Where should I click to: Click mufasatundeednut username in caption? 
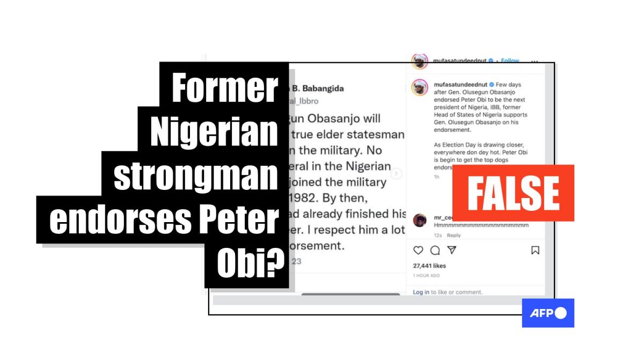coord(459,85)
